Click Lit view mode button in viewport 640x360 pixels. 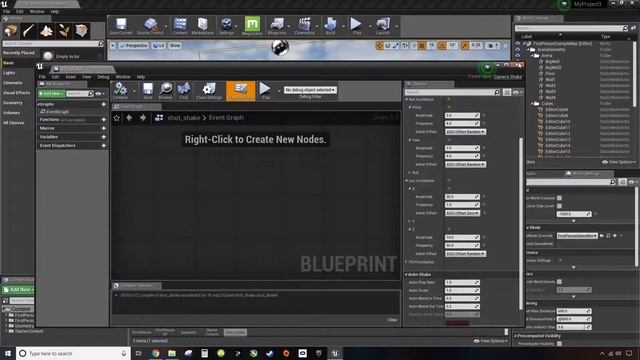pos(158,46)
